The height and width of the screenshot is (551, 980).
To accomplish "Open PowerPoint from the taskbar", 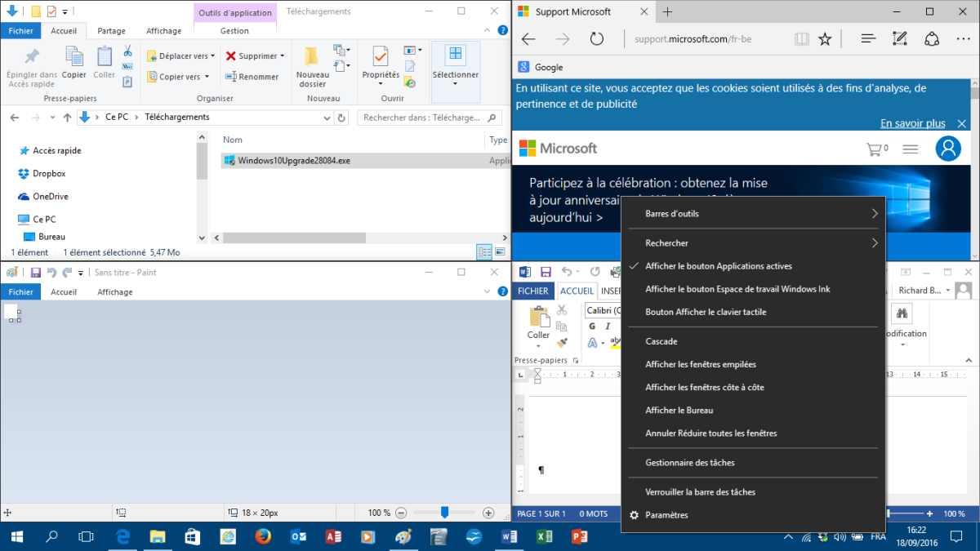I will point(580,536).
